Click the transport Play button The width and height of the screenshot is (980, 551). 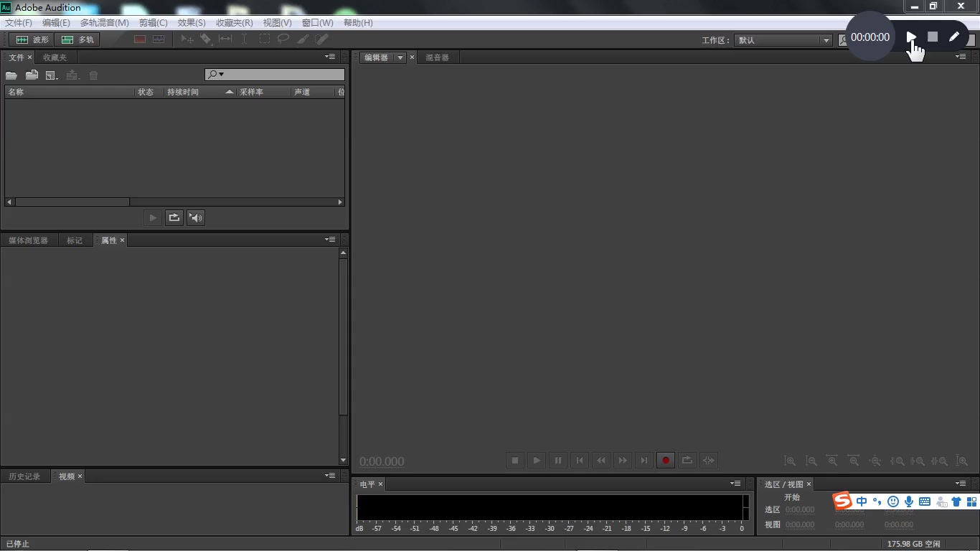point(537,461)
